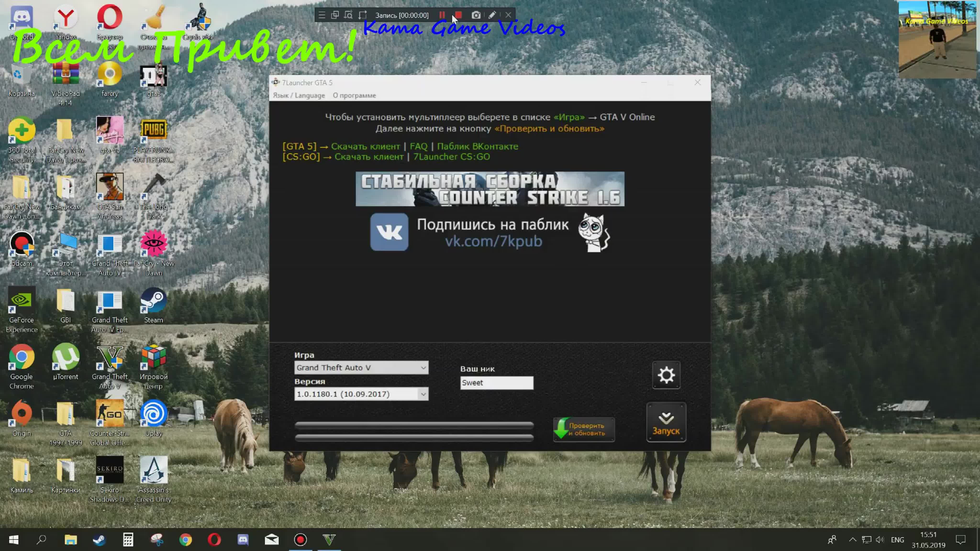This screenshot has width=980, height=551.
Task: Click the Проверить и обновить button
Action: pyautogui.click(x=584, y=429)
